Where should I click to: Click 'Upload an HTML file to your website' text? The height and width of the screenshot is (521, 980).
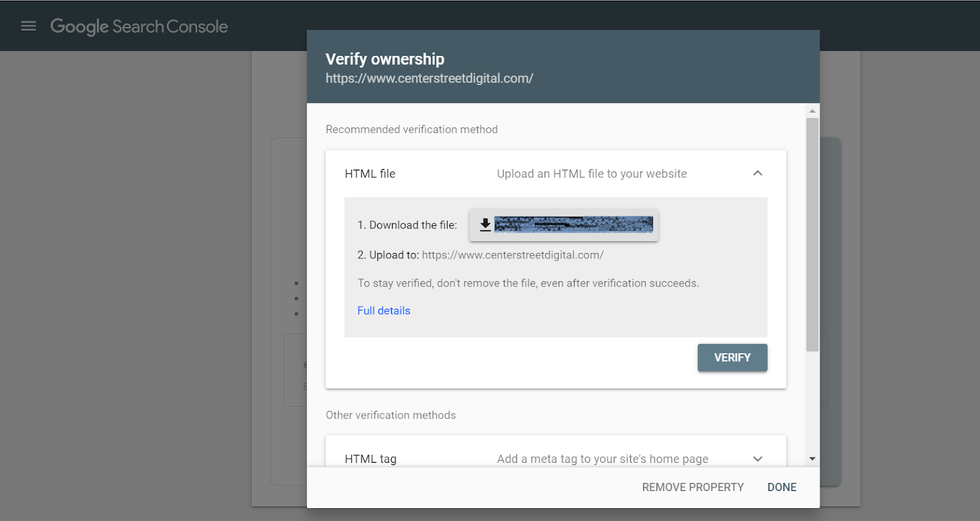pyautogui.click(x=592, y=174)
